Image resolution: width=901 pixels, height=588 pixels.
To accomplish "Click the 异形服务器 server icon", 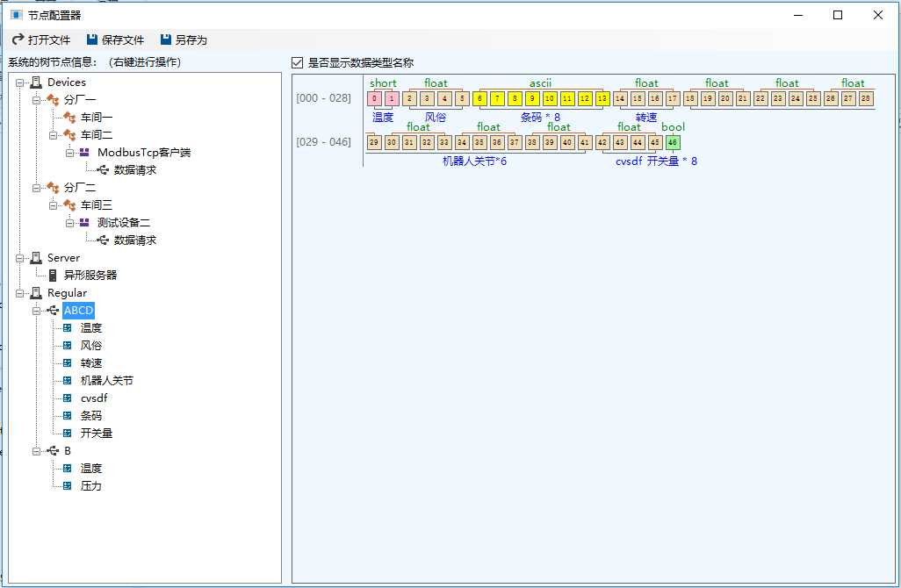I will [53, 275].
